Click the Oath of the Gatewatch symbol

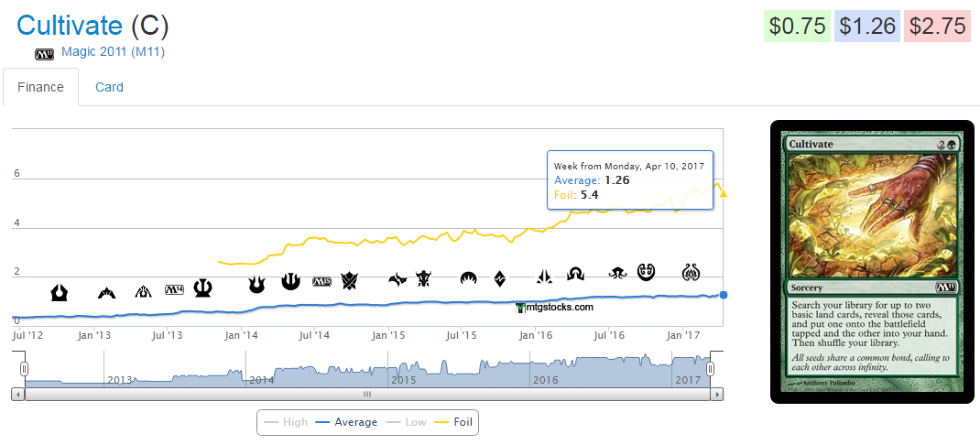[x=544, y=276]
